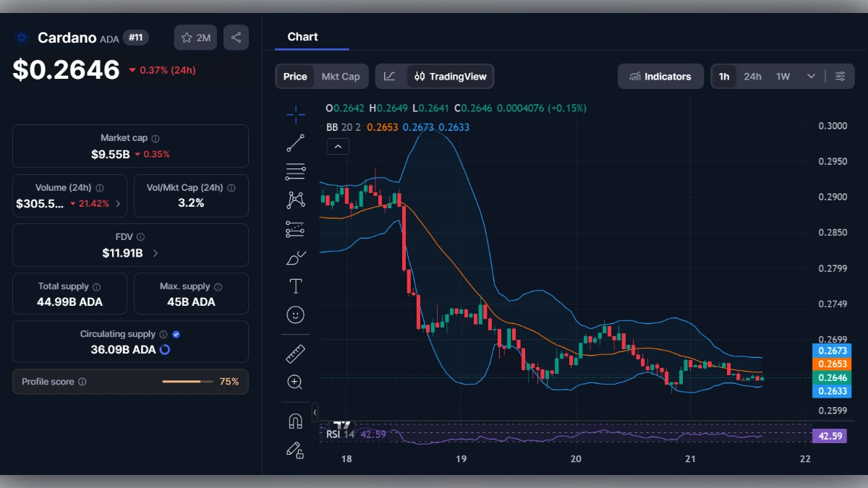Viewport: 868px width, 488px height.
Task: Select the text annotation tool
Action: [x=295, y=286]
